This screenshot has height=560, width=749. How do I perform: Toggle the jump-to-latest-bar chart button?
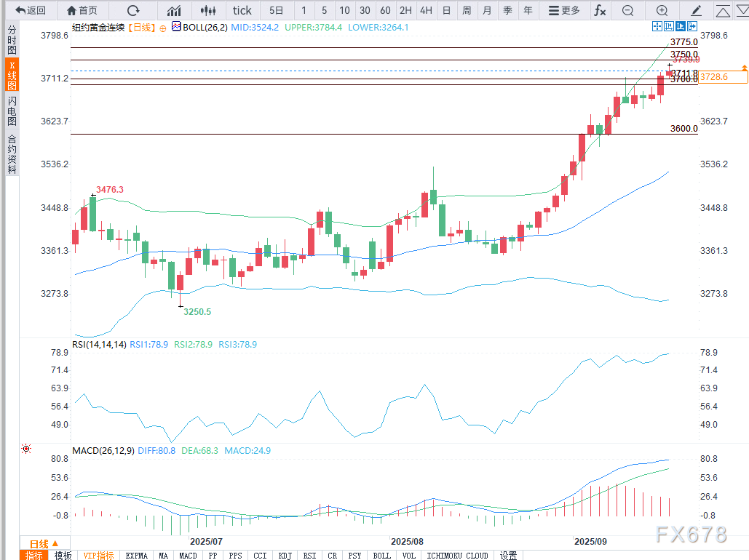[x=680, y=27]
